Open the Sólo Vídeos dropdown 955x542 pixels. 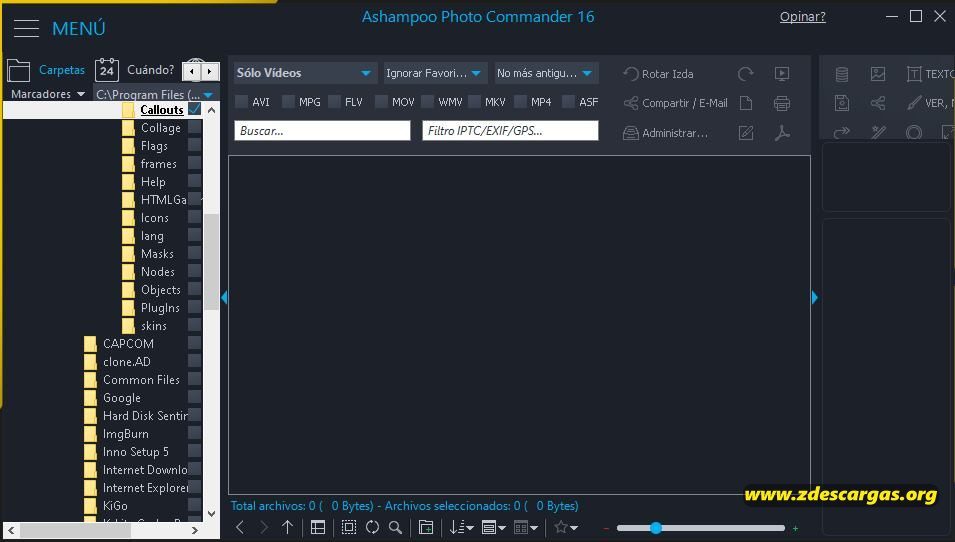point(305,73)
